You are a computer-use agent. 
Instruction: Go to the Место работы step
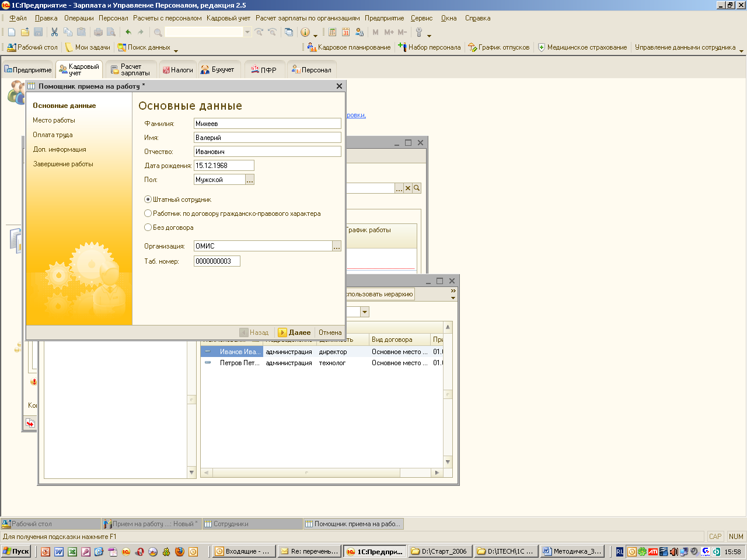click(54, 120)
